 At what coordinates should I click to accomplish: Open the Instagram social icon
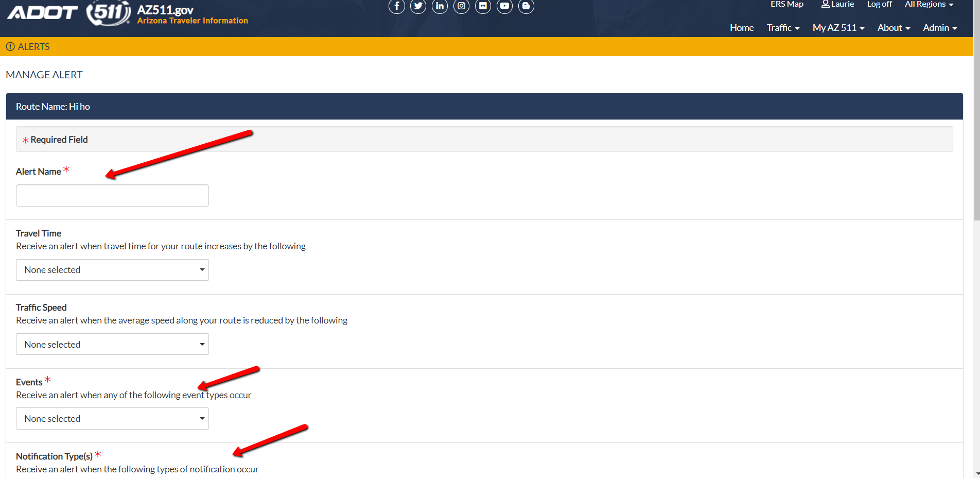pos(461,6)
